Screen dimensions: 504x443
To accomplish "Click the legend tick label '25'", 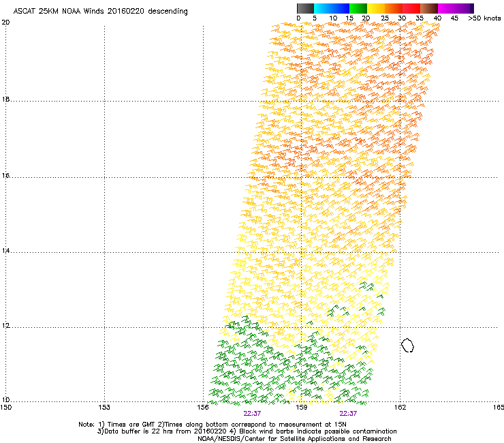I will pyautogui.click(x=385, y=18).
